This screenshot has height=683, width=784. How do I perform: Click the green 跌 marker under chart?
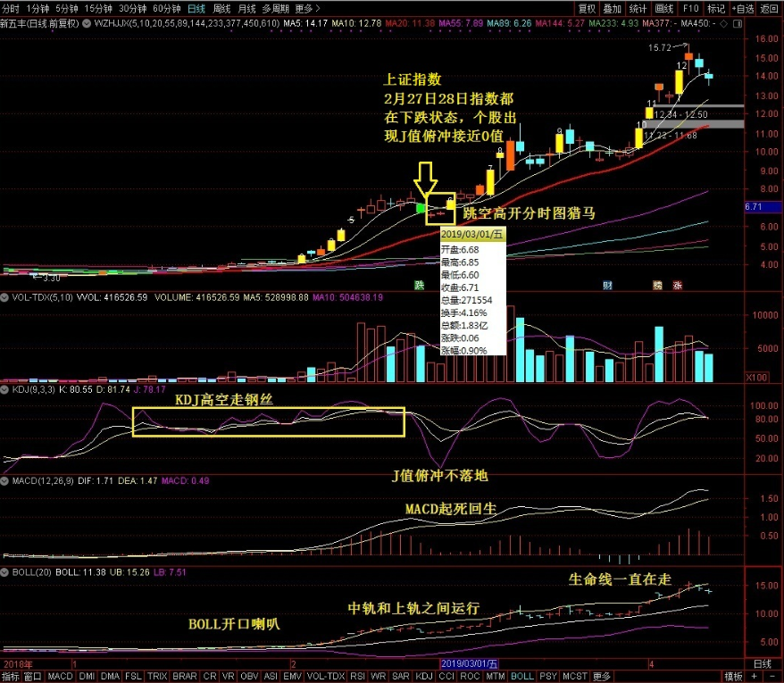pyautogui.click(x=419, y=285)
